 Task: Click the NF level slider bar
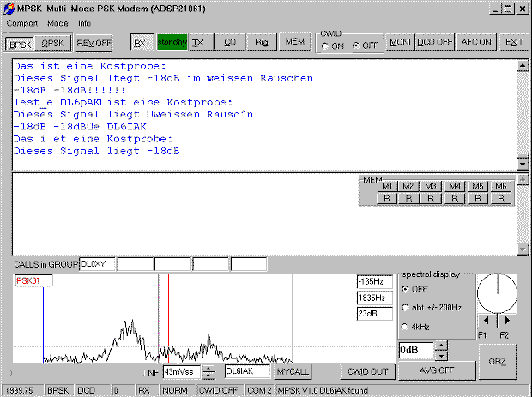[x=77, y=372]
